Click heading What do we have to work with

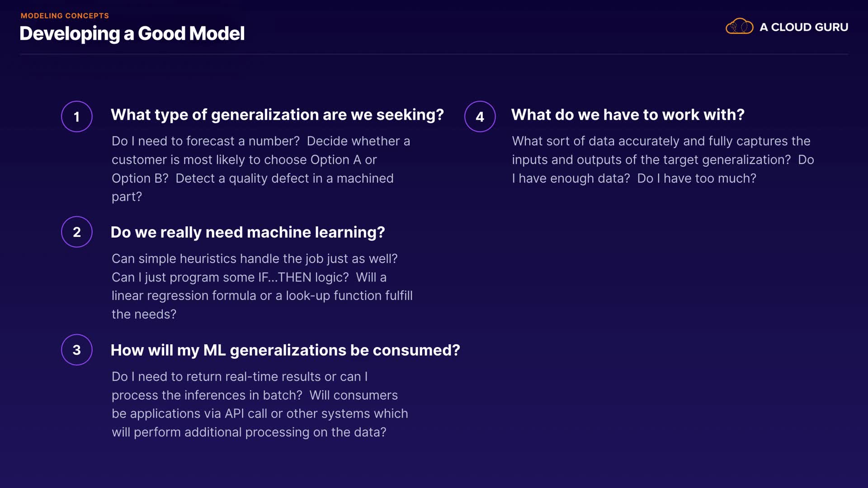tap(627, 115)
